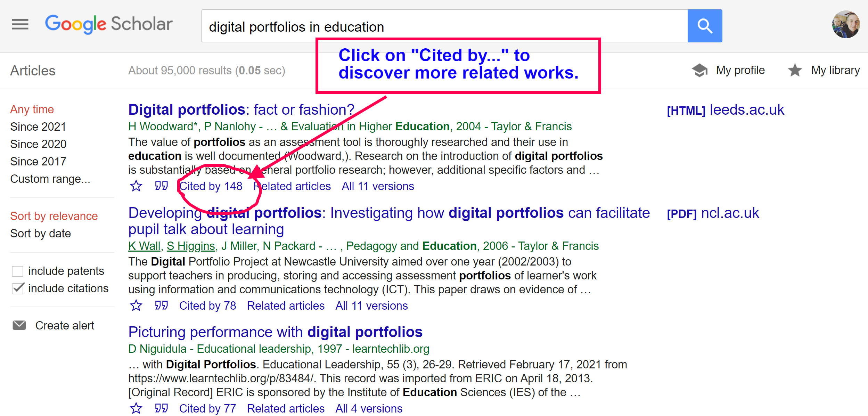The height and width of the screenshot is (416, 868).
Task: Open the hamburger menu icon
Action: tap(20, 24)
